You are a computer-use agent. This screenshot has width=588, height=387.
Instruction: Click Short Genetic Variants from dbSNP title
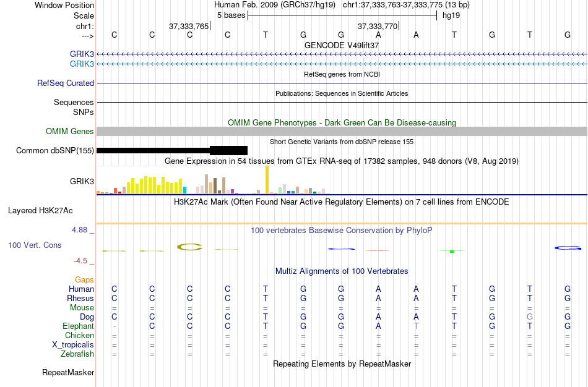point(342,142)
